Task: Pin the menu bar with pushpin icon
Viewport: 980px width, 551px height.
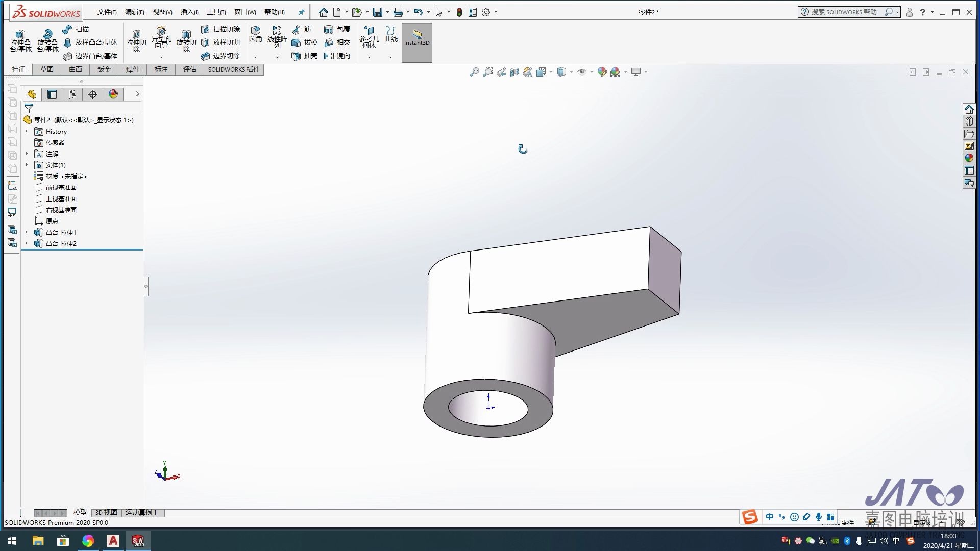Action: pyautogui.click(x=301, y=12)
